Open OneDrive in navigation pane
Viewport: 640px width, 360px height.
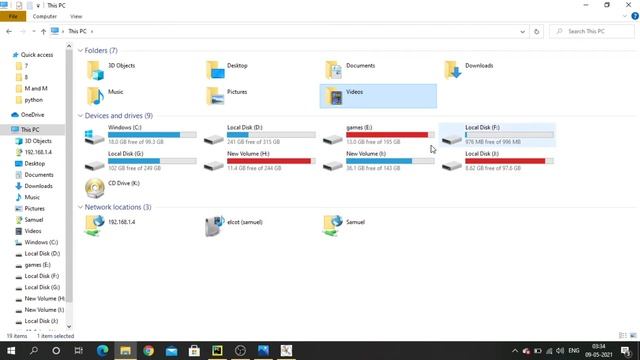(32, 115)
